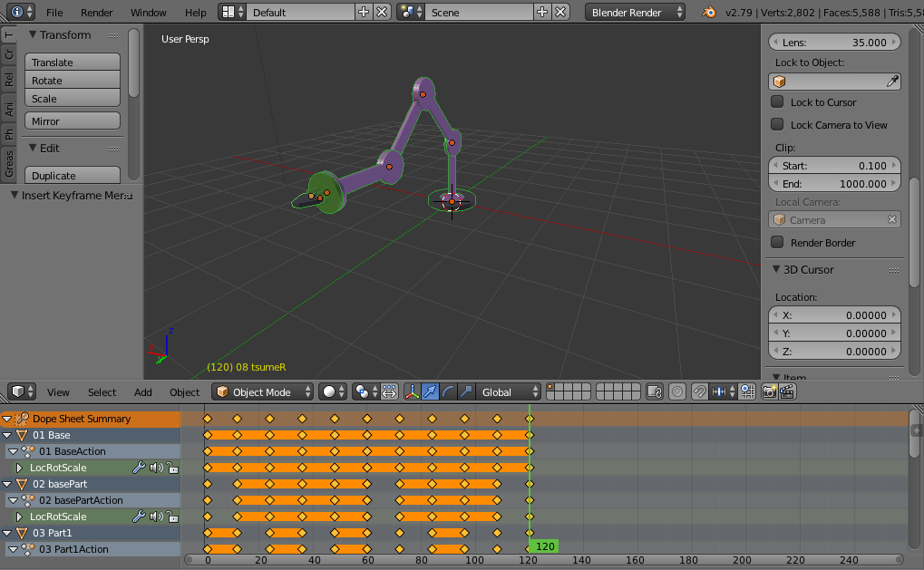Image resolution: width=924 pixels, height=570 pixels.
Task: Enable Render Border checkbox
Action: pyautogui.click(x=777, y=242)
